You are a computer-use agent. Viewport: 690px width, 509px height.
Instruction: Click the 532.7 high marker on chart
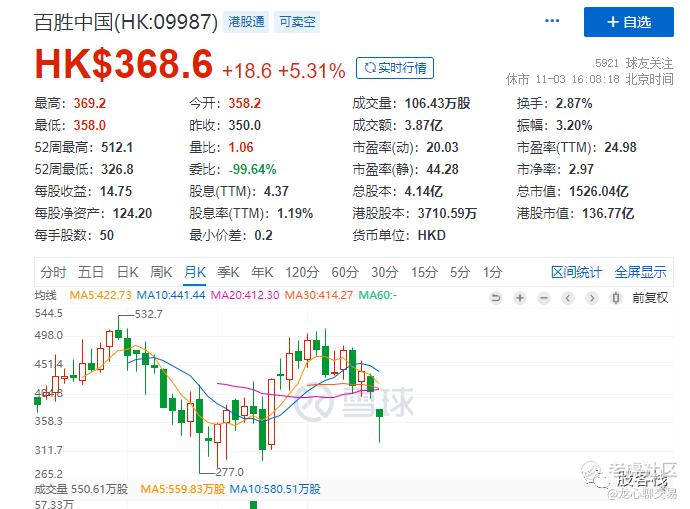(148, 314)
